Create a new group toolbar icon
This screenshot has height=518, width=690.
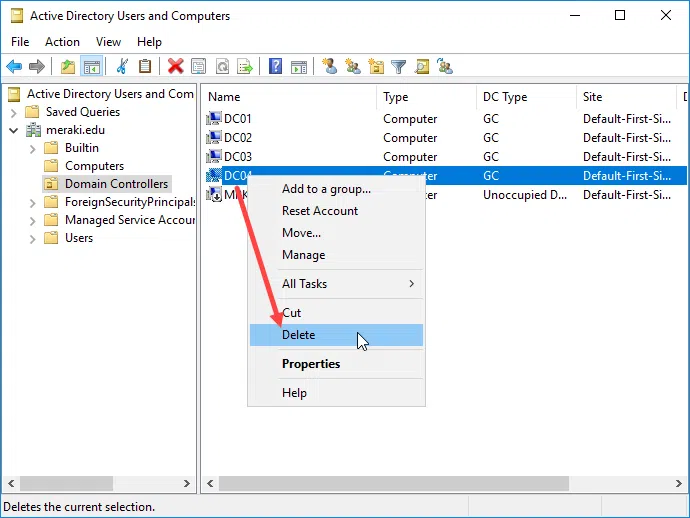coord(353,66)
